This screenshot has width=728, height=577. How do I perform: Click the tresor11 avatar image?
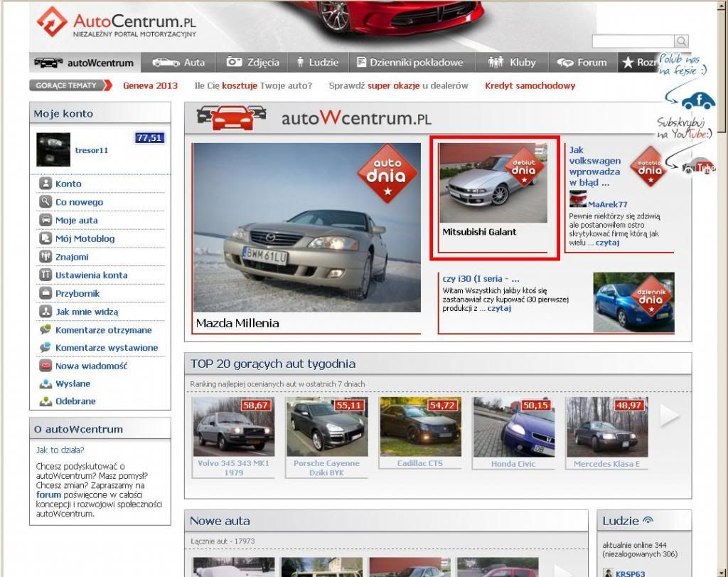coord(53,149)
